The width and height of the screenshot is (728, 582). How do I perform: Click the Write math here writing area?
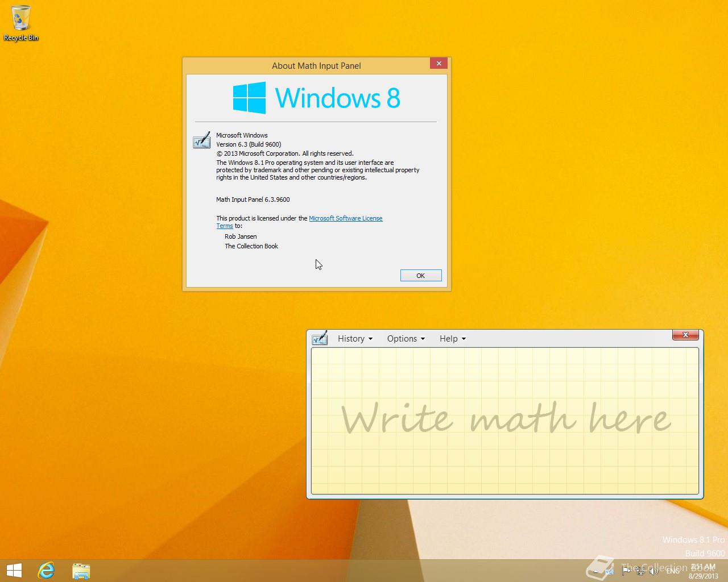click(505, 421)
